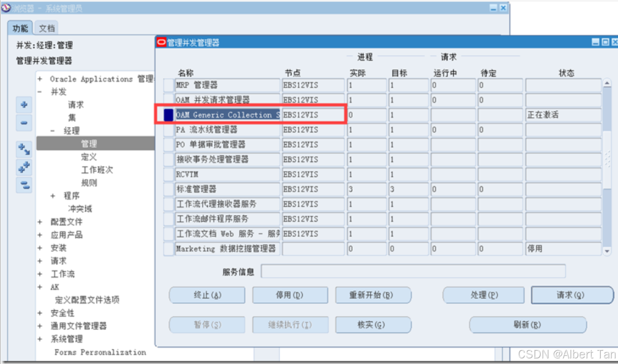
Task: Select the RCVTM name field
Action: coord(227,174)
